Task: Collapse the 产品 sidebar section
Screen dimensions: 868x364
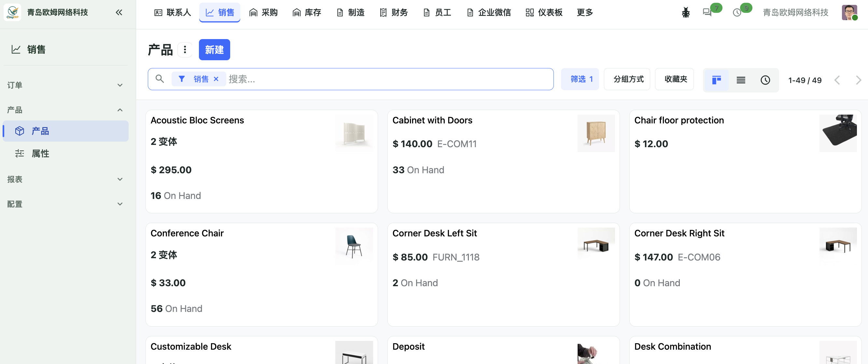Action: pos(65,110)
